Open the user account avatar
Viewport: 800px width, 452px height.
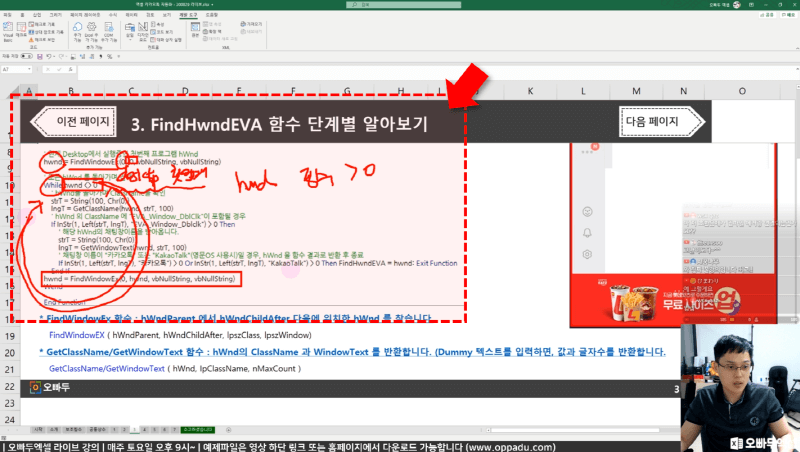[737, 5]
